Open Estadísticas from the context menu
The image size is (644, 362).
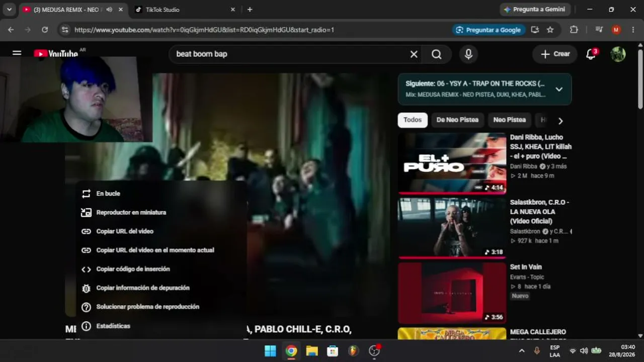click(161, 326)
